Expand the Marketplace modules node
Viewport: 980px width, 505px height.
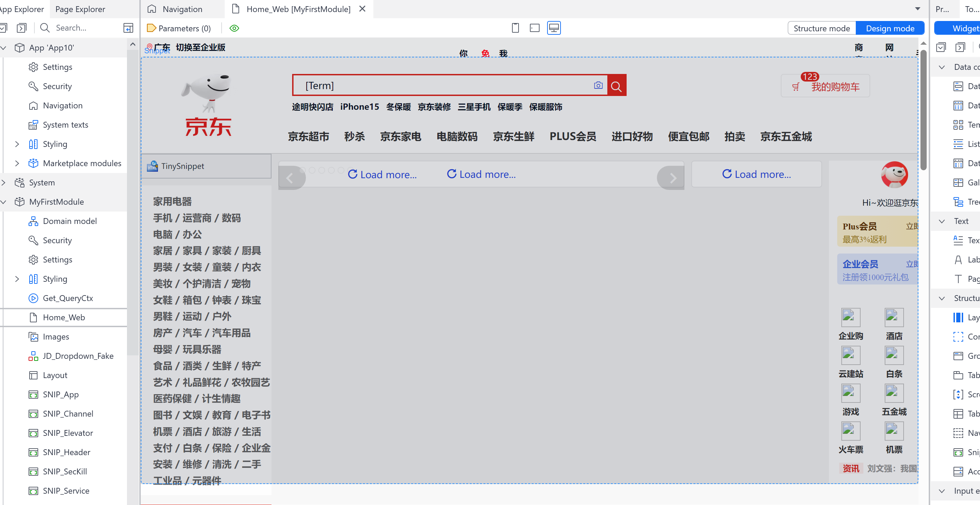(x=17, y=163)
